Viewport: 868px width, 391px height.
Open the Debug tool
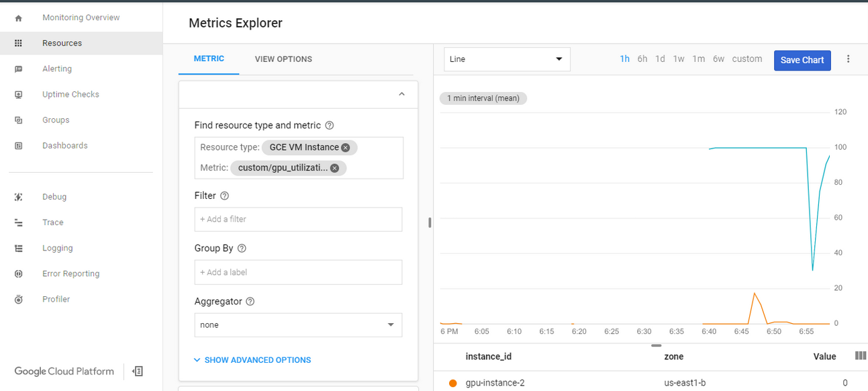pos(54,196)
